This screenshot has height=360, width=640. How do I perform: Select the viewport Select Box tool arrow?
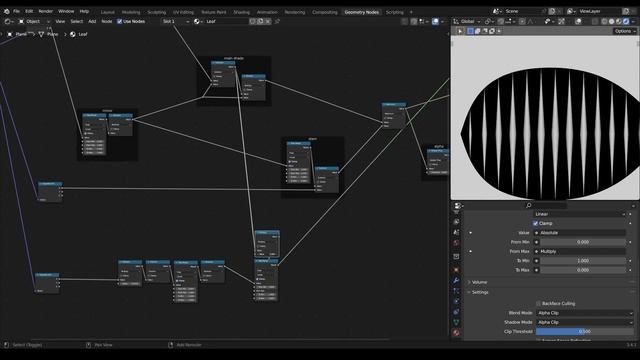(x=460, y=31)
